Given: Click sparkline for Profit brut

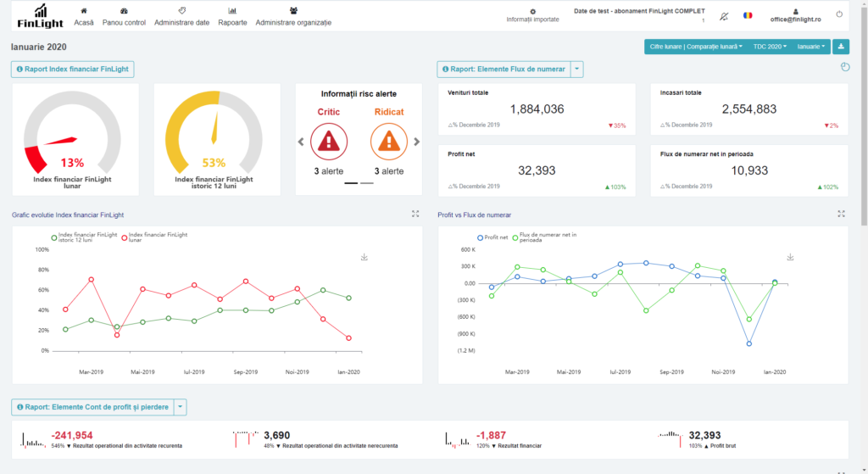Looking at the screenshot, I should [x=670, y=440].
